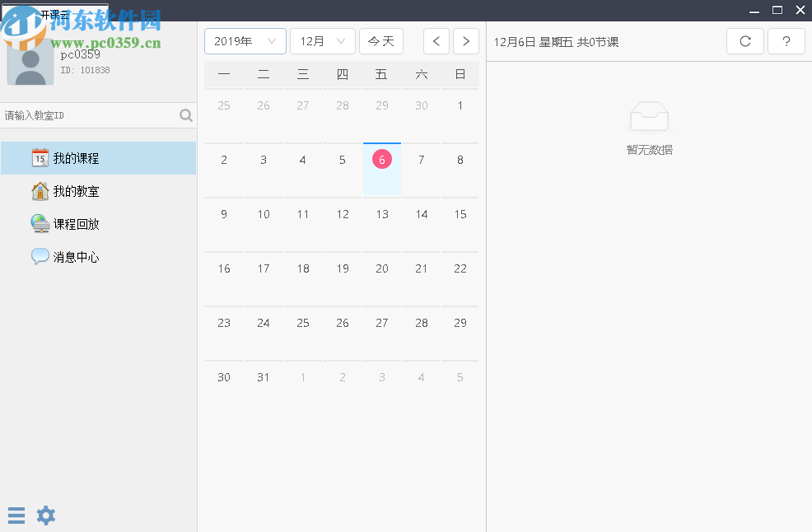This screenshot has width=812, height=532.
Task: Select date 13 in the calendar
Action: click(381, 225)
